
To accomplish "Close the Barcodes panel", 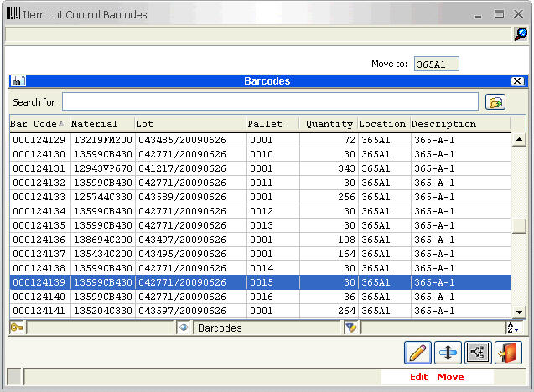I will coord(517,81).
